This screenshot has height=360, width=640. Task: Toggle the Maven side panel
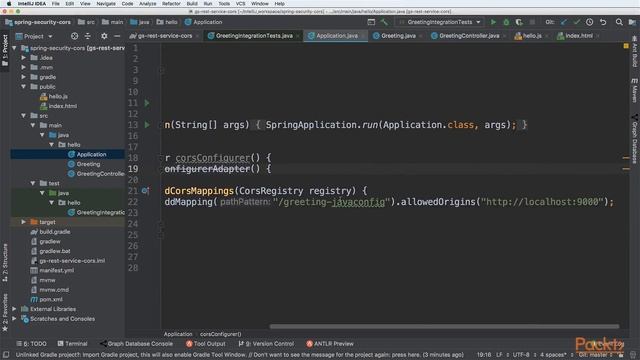[635, 91]
